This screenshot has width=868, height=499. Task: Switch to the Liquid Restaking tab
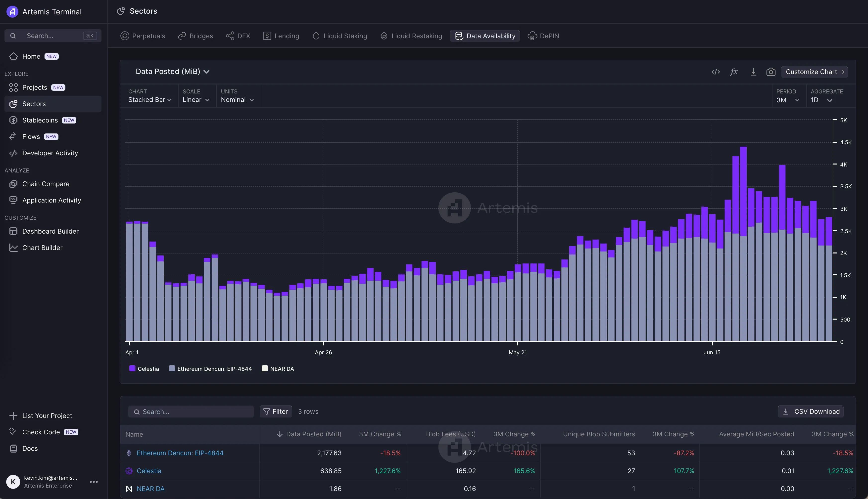pyautogui.click(x=411, y=36)
